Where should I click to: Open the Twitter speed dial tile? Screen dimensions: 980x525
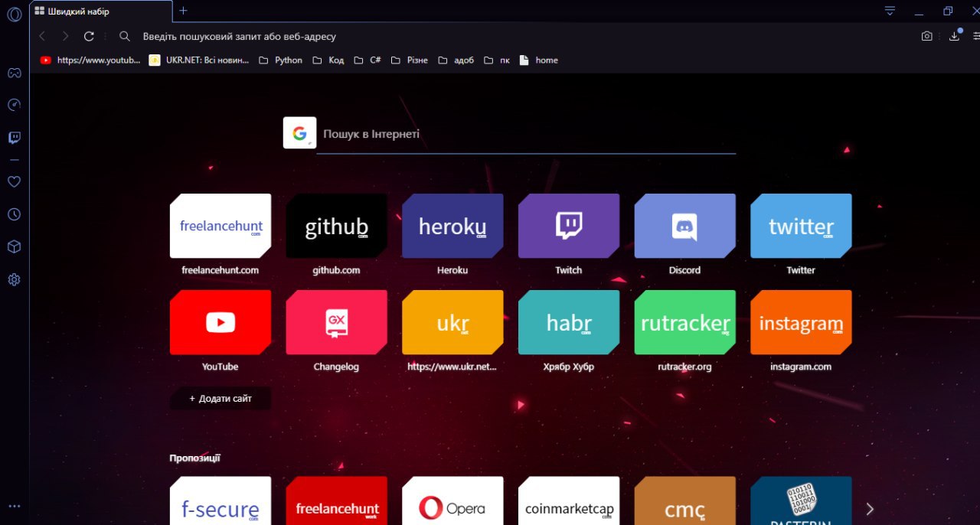[801, 226]
